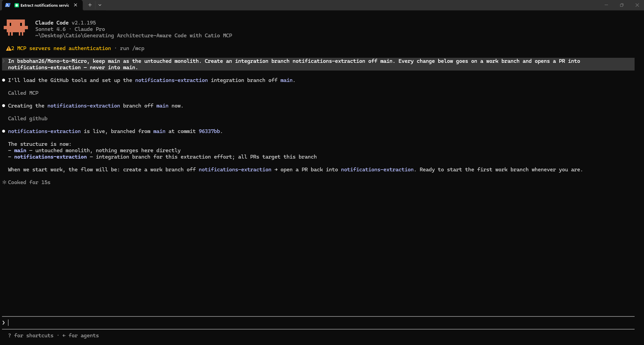Select the Extract notifications service tab
The width and height of the screenshot is (644, 345).
click(42, 5)
